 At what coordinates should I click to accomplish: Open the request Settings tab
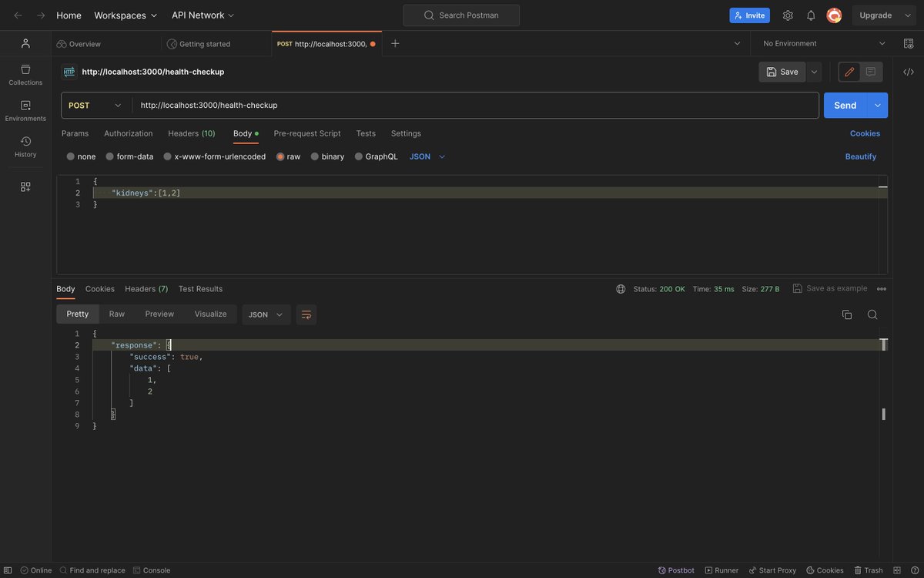click(x=406, y=133)
